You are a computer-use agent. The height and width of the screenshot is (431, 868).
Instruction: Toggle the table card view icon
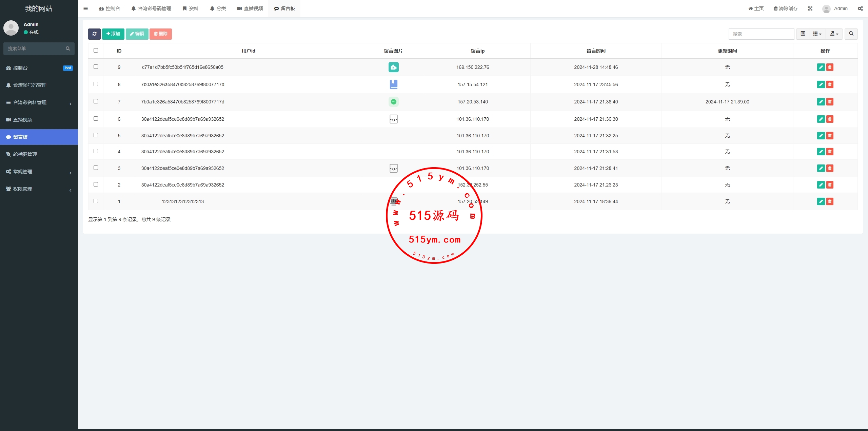803,34
